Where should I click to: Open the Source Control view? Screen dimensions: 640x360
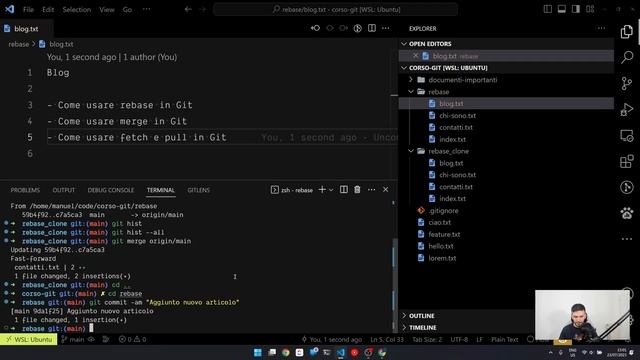(x=627, y=83)
